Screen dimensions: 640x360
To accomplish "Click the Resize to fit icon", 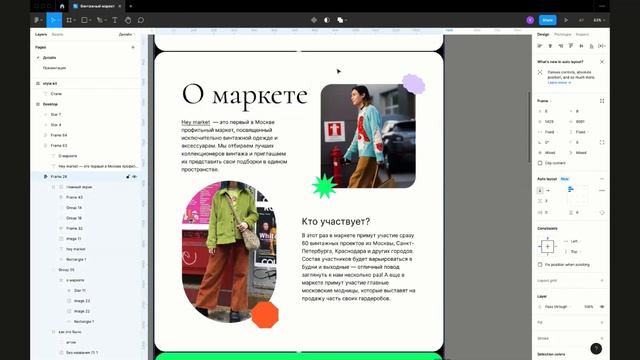I will 602,101.
